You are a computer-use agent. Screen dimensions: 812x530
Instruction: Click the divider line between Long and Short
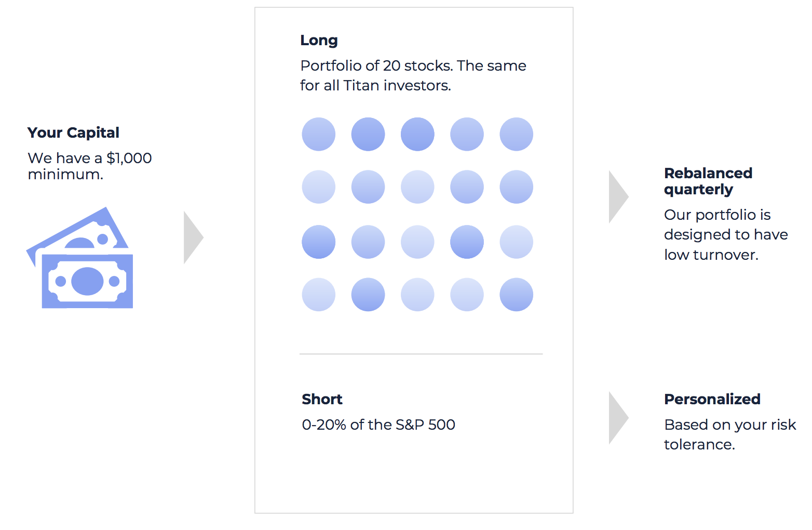421,354
